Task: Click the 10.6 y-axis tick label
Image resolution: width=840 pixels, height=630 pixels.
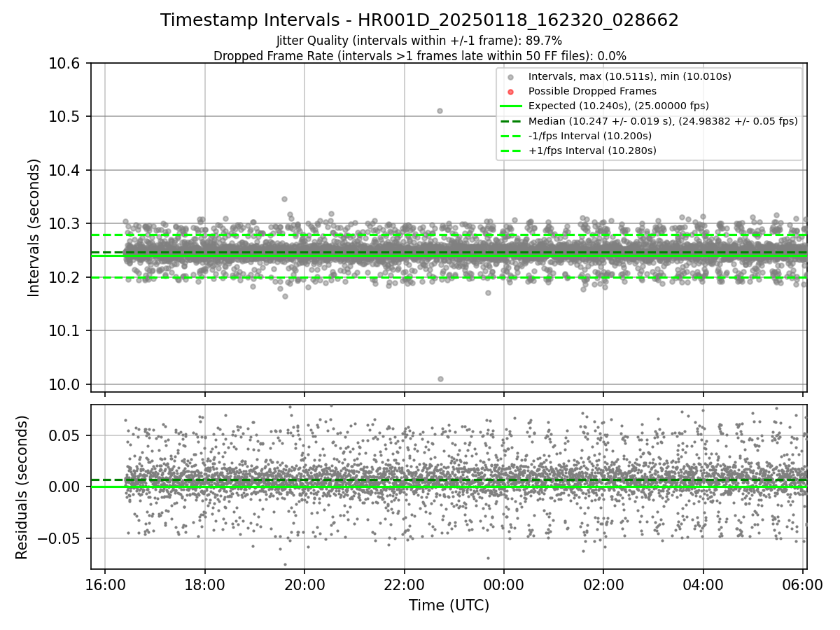Action: click(x=66, y=63)
